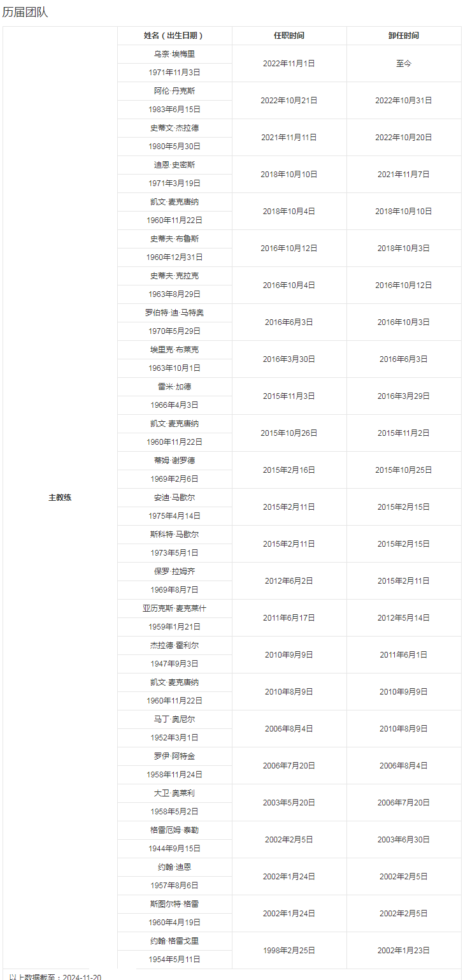Click the name 约翰·格雷戈里
463x980 pixels.
click(175, 941)
